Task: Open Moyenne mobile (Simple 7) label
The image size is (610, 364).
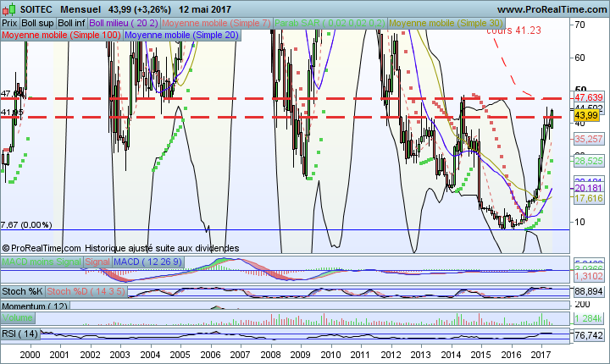Action: click(x=216, y=24)
